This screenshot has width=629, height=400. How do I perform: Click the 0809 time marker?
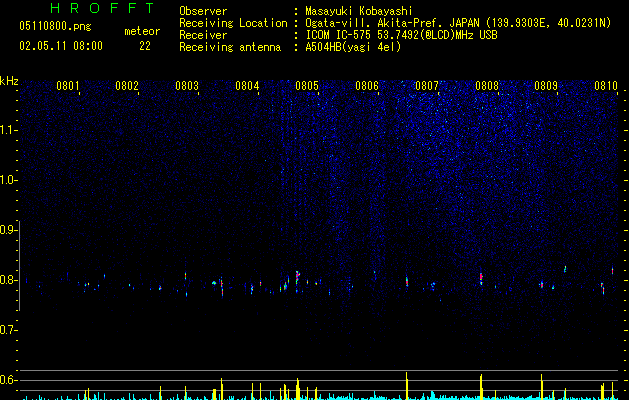click(546, 86)
